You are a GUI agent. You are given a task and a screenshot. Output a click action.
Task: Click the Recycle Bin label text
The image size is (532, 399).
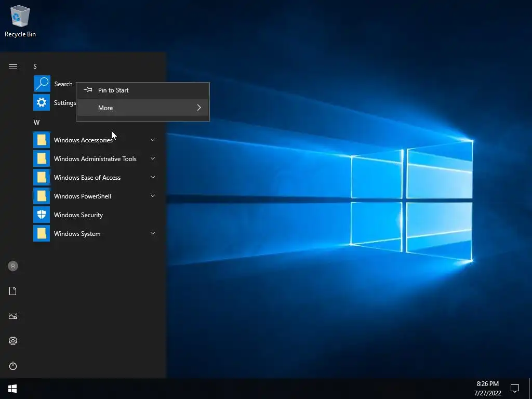20,34
